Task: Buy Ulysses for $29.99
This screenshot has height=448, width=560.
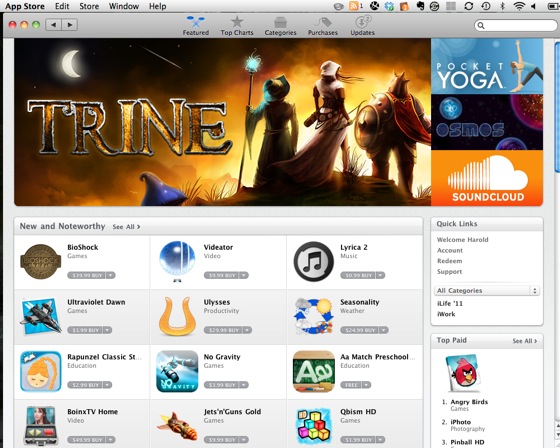Action: tap(223, 330)
